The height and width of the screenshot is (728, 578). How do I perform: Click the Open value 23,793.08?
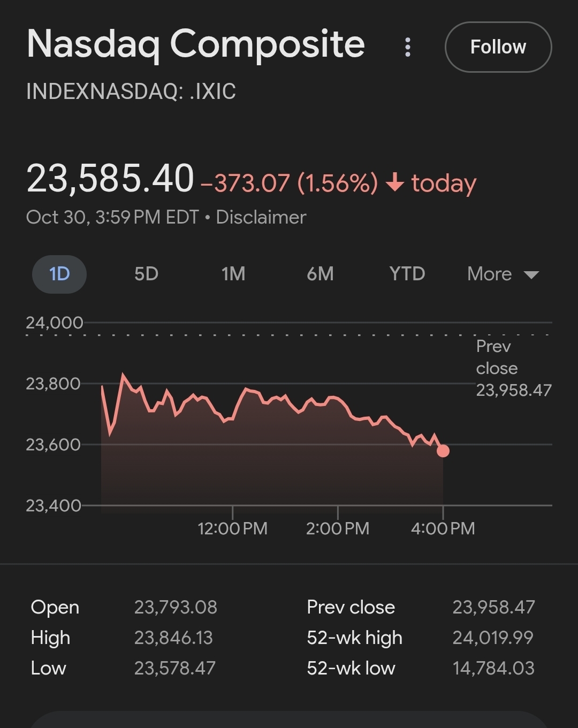pos(176,607)
